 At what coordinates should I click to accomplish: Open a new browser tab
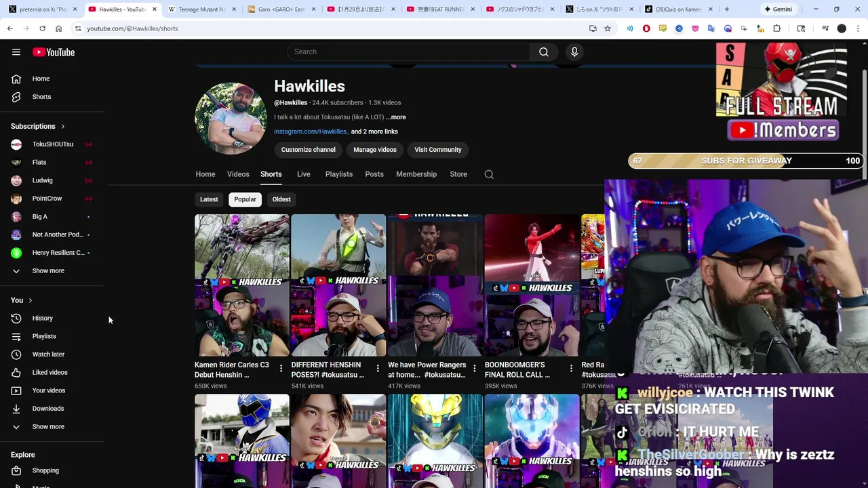pos(726,9)
